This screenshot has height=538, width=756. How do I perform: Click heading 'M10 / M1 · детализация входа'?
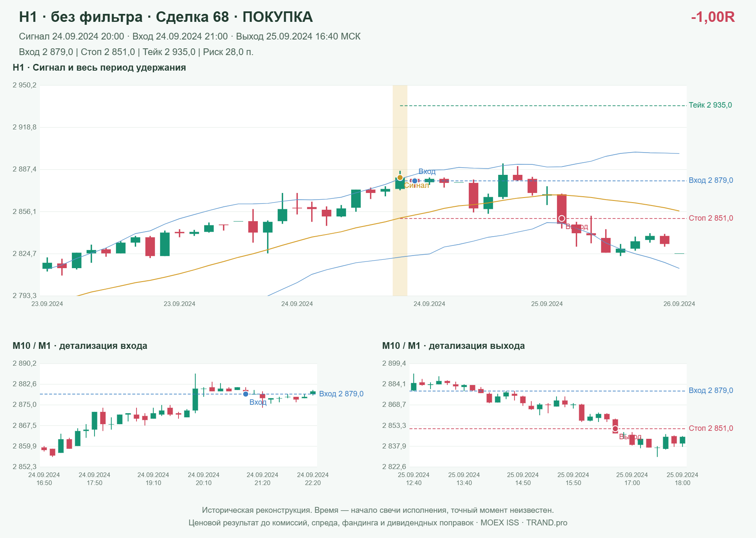coord(80,346)
